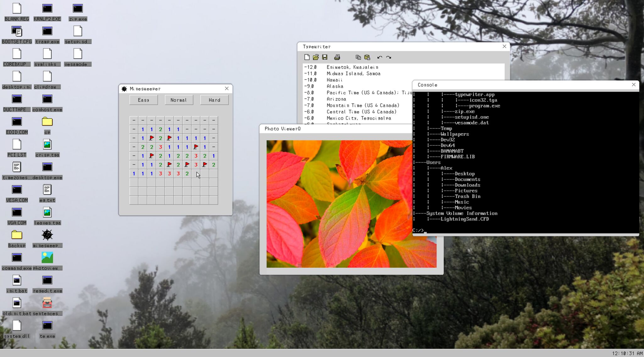Choose Hard difficulty in Minesweeper
Screen dimensions: 644x357
tap(214, 100)
